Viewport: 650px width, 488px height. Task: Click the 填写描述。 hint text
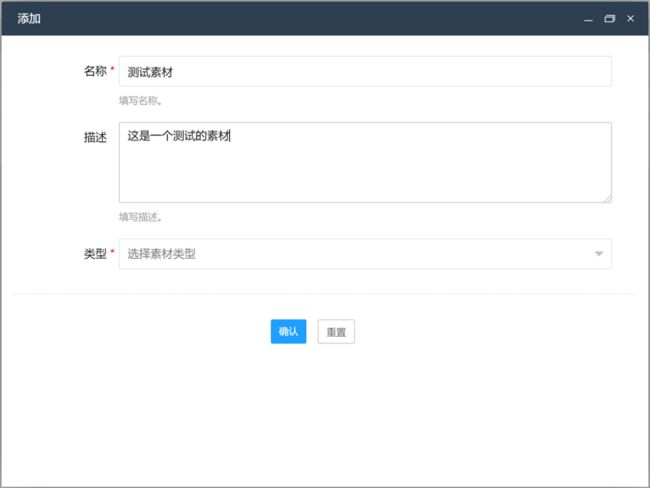point(141,217)
